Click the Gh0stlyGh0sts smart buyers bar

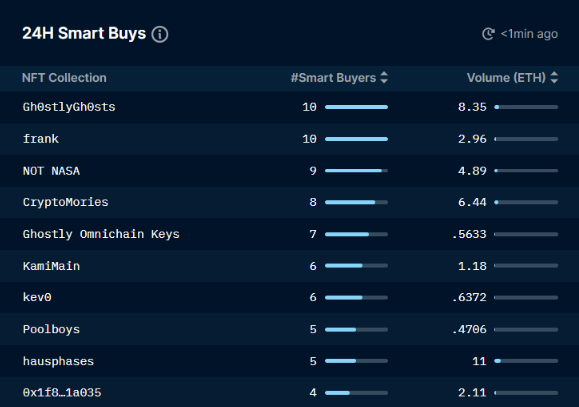click(x=356, y=107)
